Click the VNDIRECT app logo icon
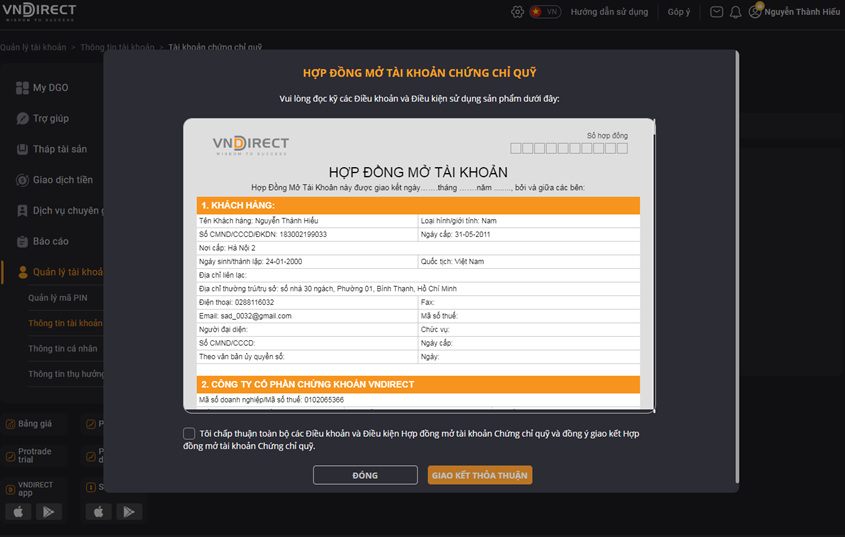 pos(10,490)
